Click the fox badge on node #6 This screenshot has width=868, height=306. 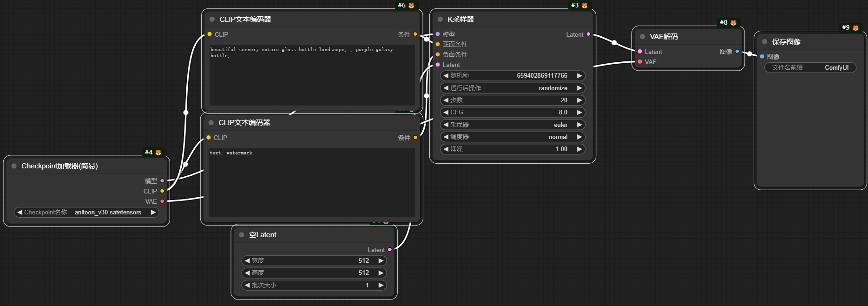411,6
